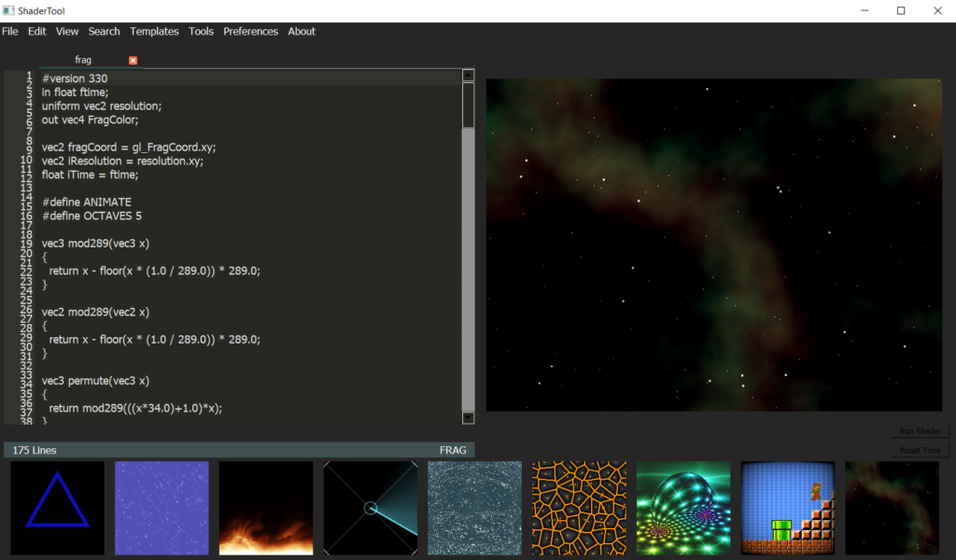Open the Tools menu

(201, 31)
